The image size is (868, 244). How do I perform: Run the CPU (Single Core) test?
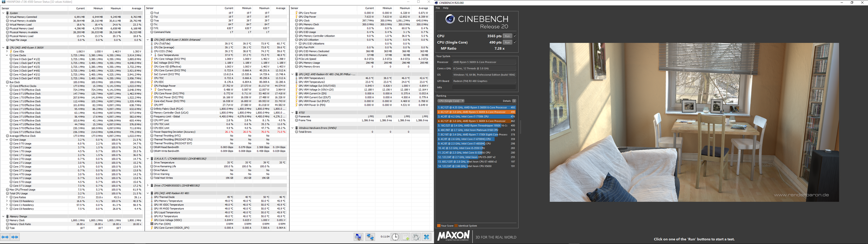(x=507, y=42)
